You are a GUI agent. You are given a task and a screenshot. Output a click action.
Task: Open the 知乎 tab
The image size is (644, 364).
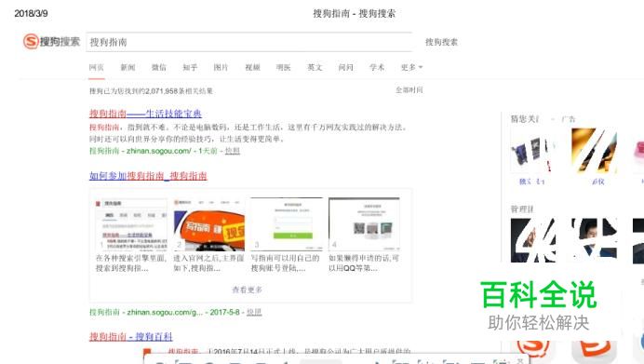tap(190, 67)
